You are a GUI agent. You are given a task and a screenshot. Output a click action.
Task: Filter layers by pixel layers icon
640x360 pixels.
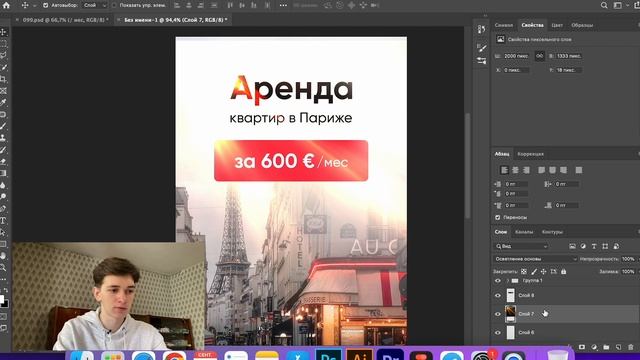(x=572, y=246)
